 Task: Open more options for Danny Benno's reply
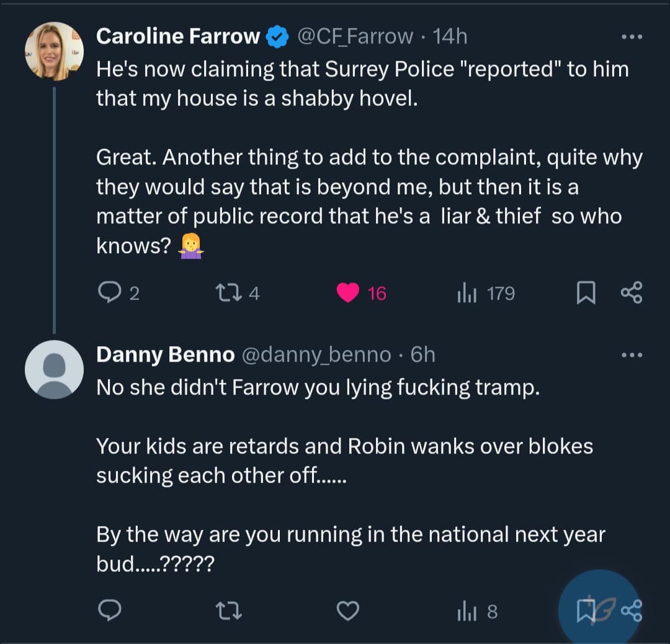pos(632,355)
